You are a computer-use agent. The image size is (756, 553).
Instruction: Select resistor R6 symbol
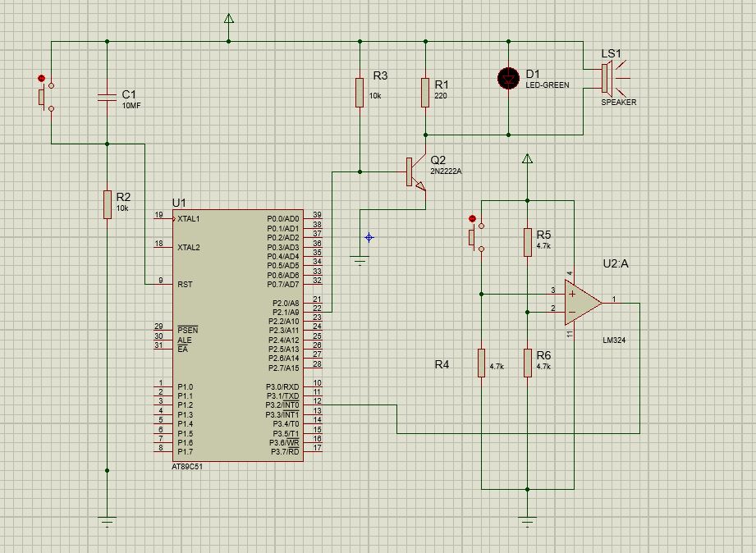tap(528, 363)
